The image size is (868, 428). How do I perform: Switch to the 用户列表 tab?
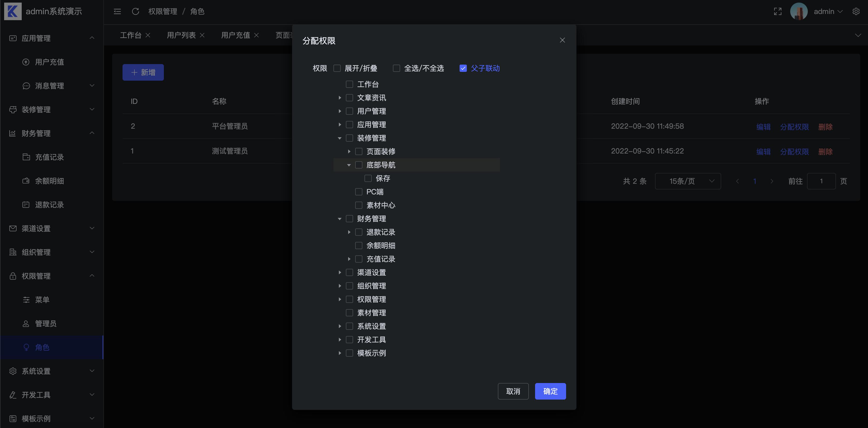181,35
